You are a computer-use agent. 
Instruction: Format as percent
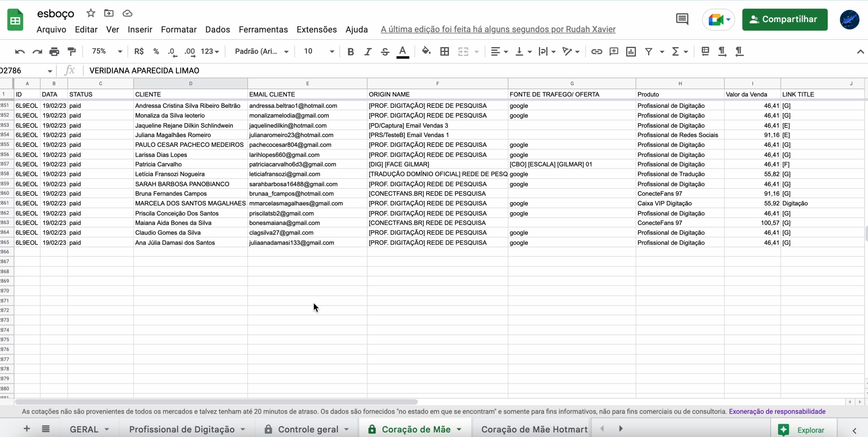pos(156,52)
